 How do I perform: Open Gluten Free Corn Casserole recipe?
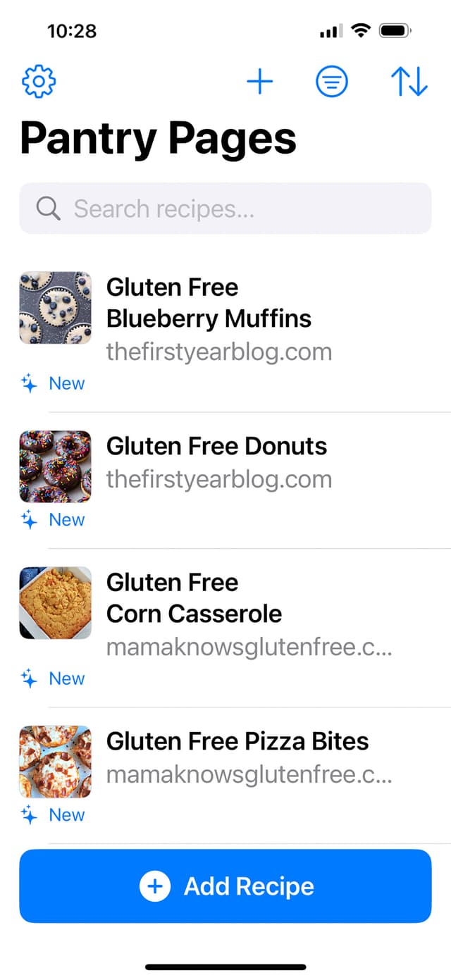pos(194,597)
